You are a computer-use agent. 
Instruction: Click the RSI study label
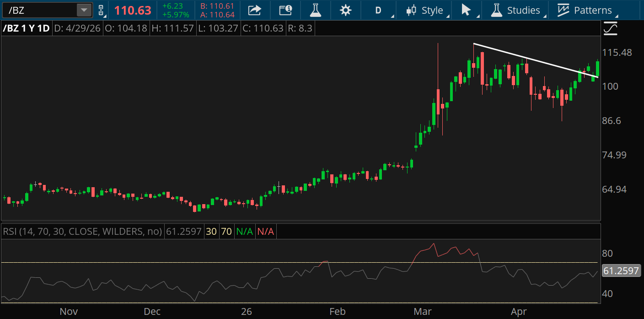click(82, 232)
